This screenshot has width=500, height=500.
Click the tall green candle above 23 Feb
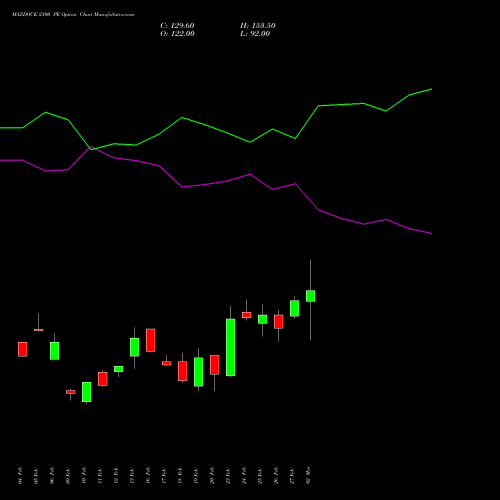[x=231, y=347]
